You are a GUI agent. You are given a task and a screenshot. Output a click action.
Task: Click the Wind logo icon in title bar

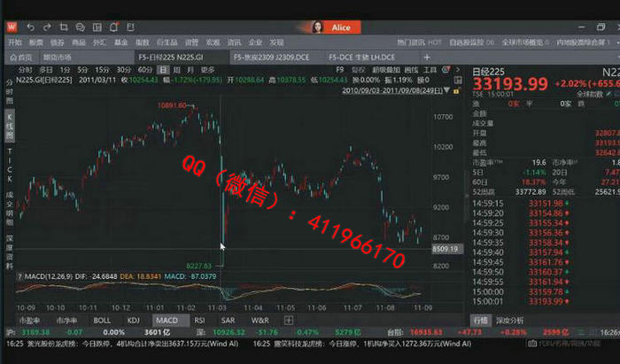pos(11,27)
